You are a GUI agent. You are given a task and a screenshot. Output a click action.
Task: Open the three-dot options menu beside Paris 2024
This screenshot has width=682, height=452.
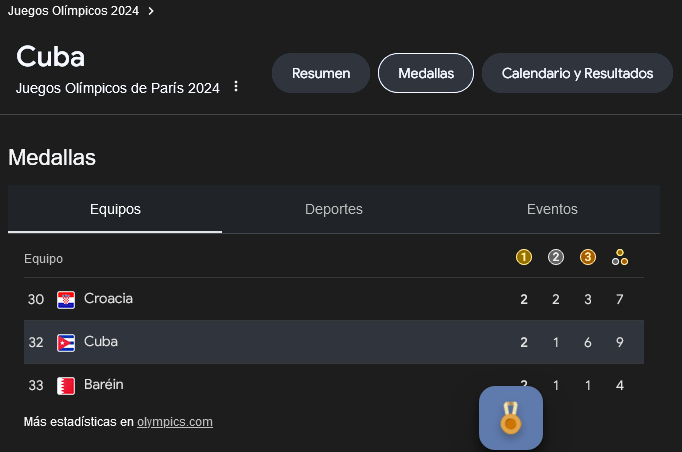236,86
